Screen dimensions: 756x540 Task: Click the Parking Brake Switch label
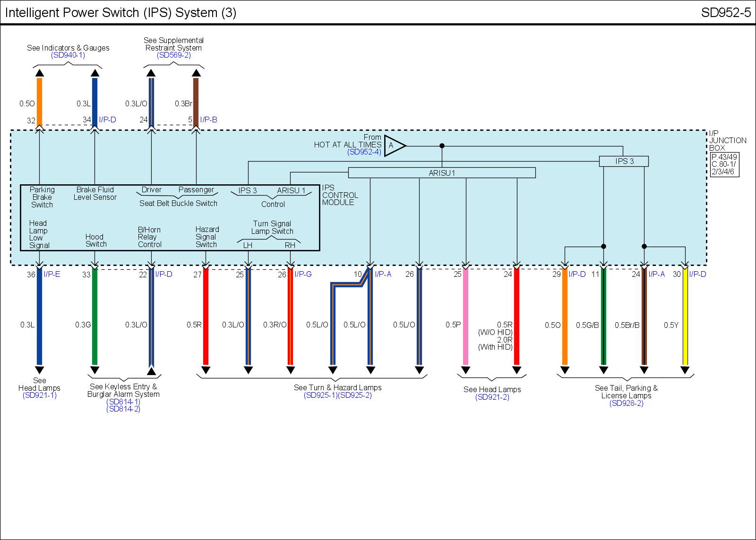tap(42, 197)
